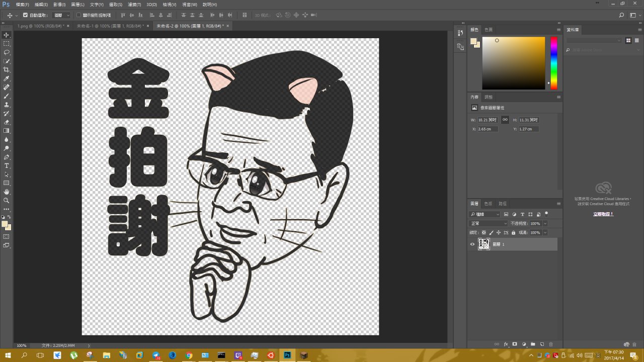
Task: Choose the Hand tool
Action: [x=7, y=192]
